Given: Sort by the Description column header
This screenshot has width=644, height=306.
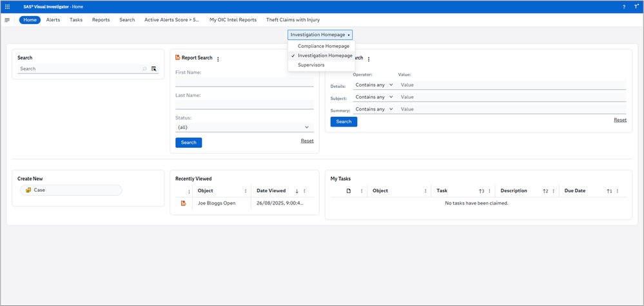Looking at the screenshot, I should 513,191.
